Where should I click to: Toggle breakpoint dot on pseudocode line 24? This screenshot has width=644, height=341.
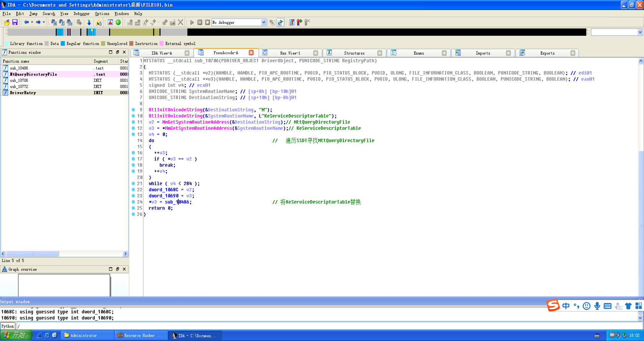(x=133, y=202)
